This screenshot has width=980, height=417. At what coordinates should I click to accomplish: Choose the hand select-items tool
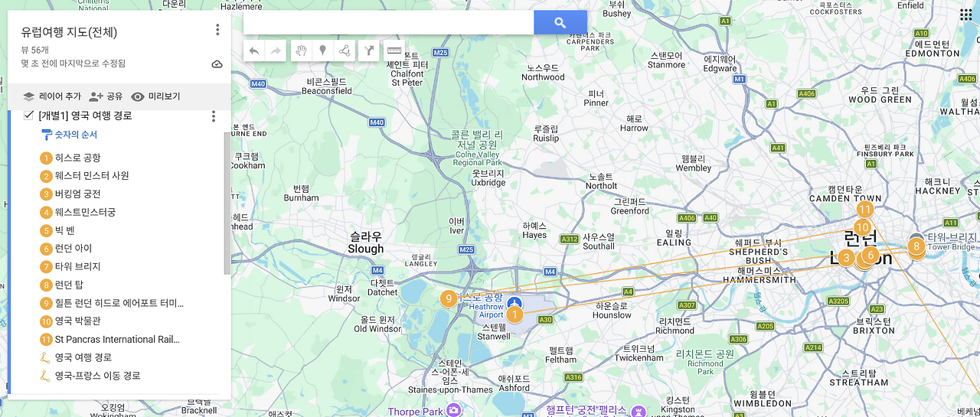coord(302,51)
